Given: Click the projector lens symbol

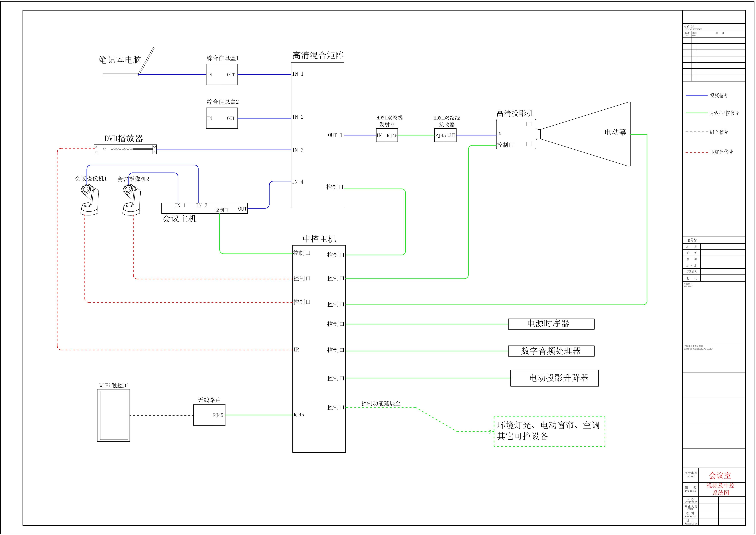Looking at the screenshot, I should [x=538, y=134].
